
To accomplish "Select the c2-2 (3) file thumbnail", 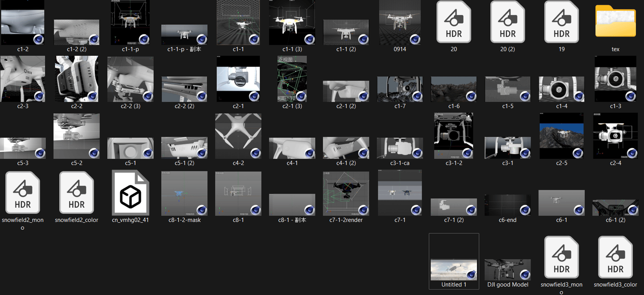I will tap(131, 79).
